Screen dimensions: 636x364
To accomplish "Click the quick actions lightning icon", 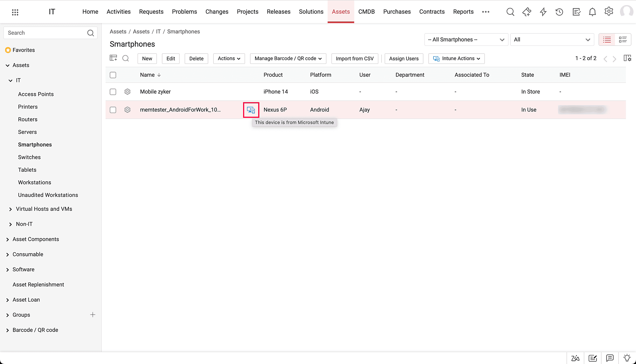I will [x=543, y=12].
